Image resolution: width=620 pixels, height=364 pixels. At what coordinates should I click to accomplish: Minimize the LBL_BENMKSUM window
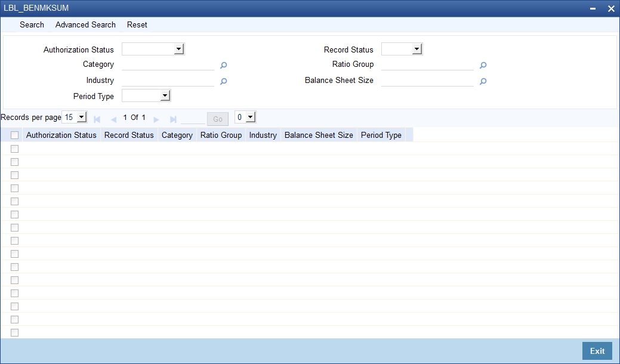593,8
